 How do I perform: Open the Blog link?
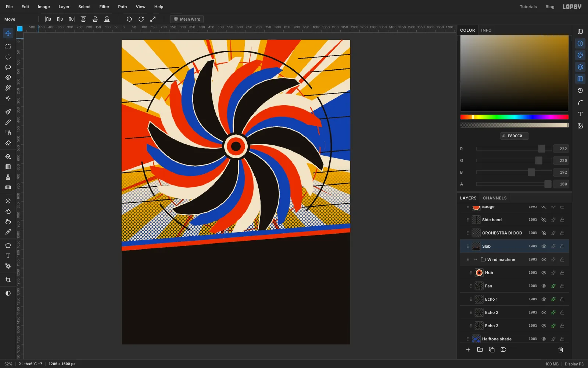point(550,7)
